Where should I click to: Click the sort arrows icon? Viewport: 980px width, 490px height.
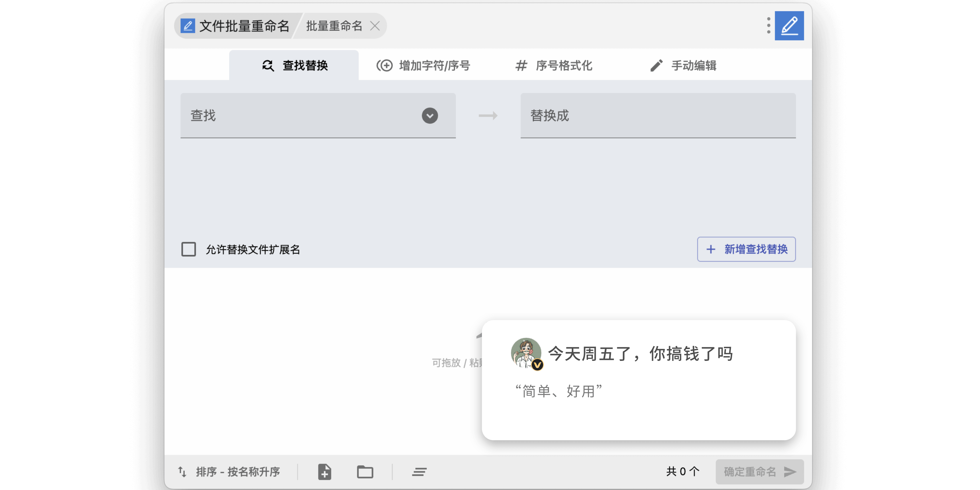coord(182,472)
